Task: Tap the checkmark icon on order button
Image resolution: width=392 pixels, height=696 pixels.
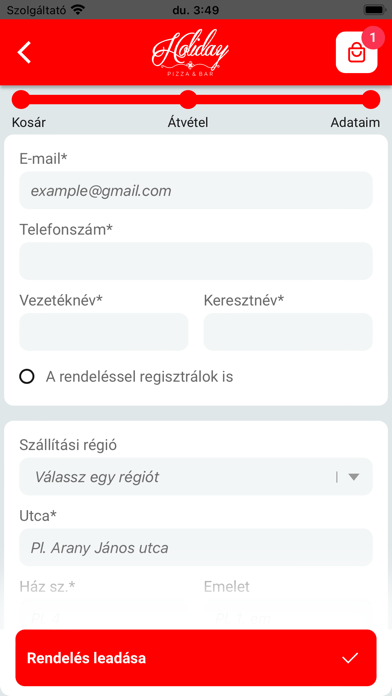Action: (350, 658)
